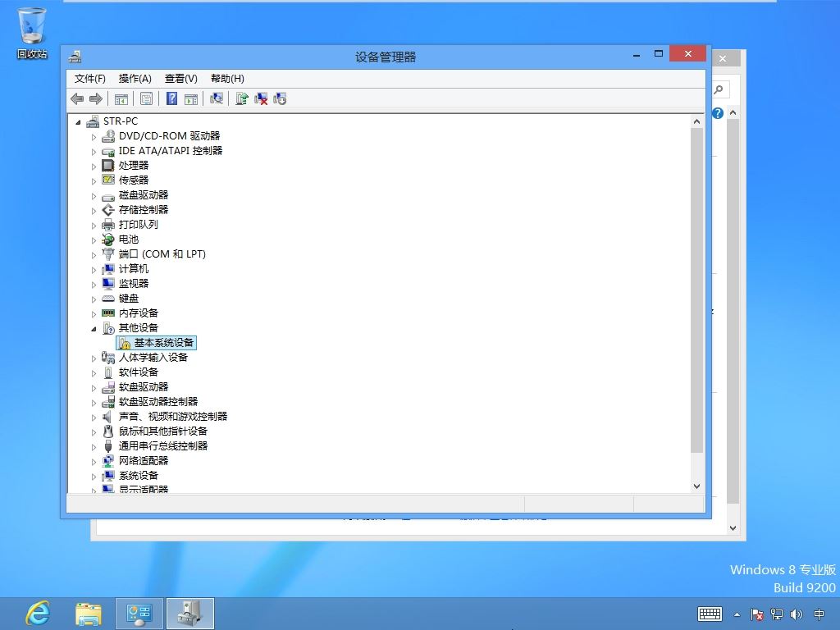This screenshot has width=840, height=630.
Task: Collapse the 其他设备 node
Action: pyautogui.click(x=94, y=329)
